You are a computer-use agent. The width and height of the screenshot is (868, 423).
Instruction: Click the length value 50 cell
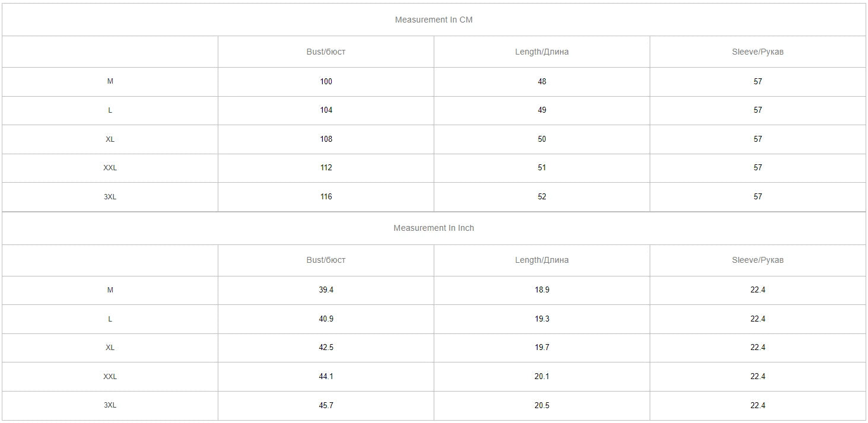[542, 139]
